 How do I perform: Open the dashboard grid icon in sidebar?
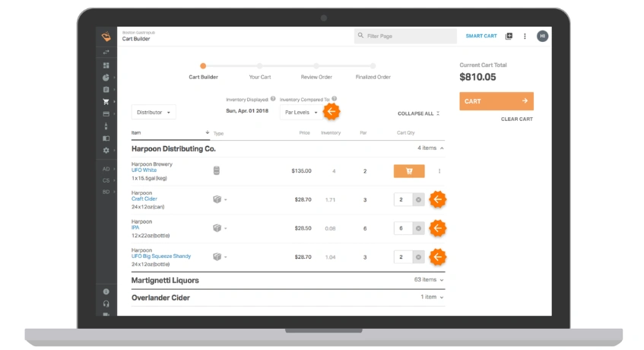pos(106,65)
